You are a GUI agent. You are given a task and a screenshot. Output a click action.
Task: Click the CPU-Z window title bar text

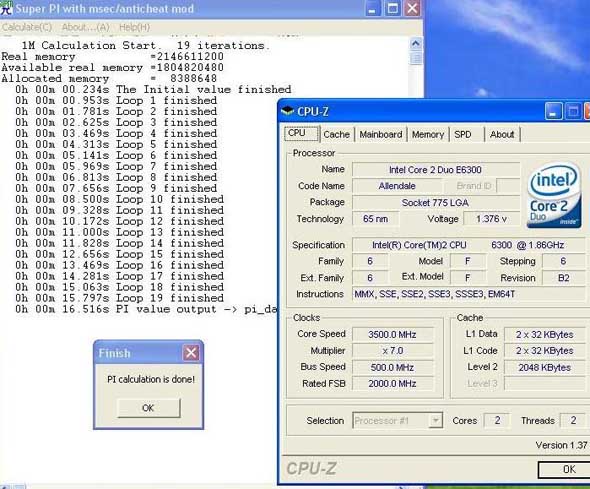pos(313,112)
